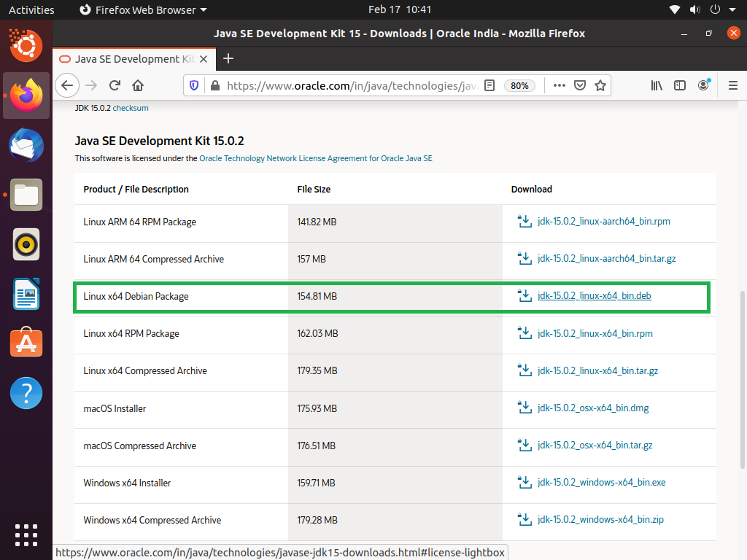Bookmark this page with the star
Screen dimensions: 747x560
[x=600, y=86]
